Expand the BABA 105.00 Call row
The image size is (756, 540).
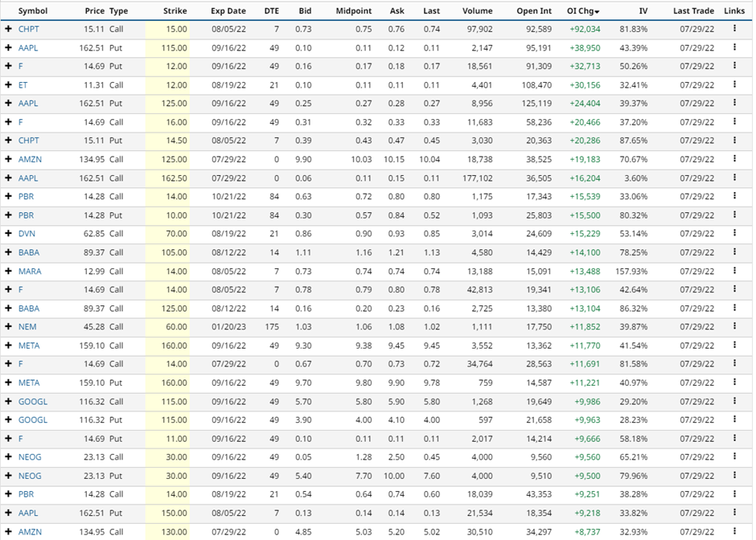pos(8,252)
